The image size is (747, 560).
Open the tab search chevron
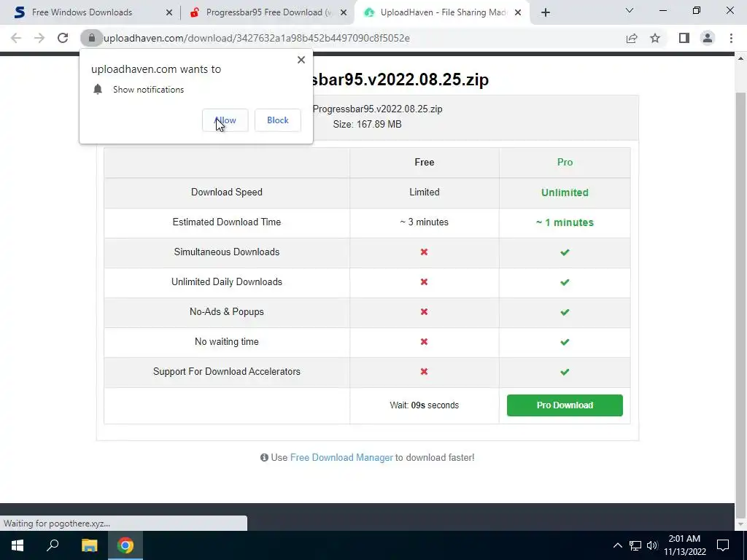click(x=630, y=10)
